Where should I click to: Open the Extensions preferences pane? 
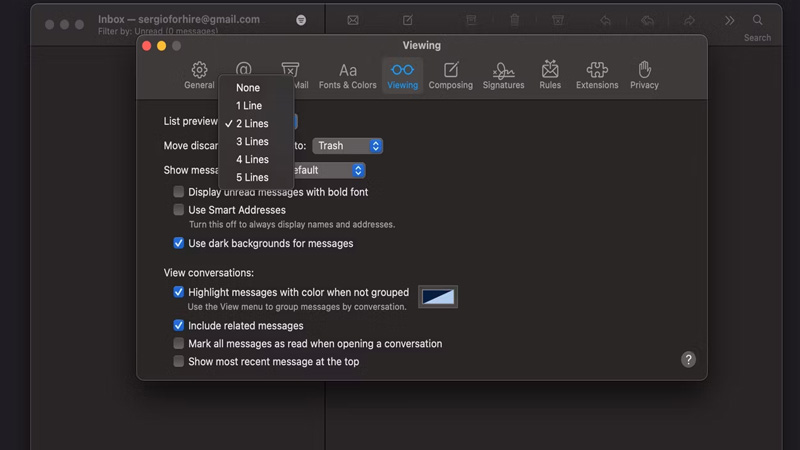pos(597,75)
